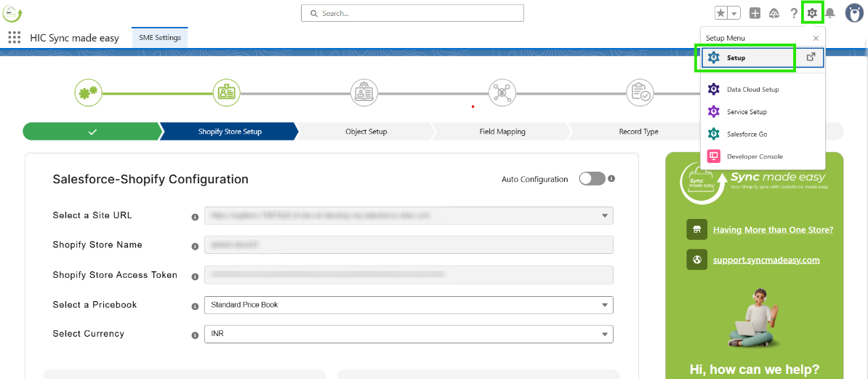This screenshot has width=868, height=379.
Task: Toggle the Auto Configuration switch
Action: tap(592, 179)
